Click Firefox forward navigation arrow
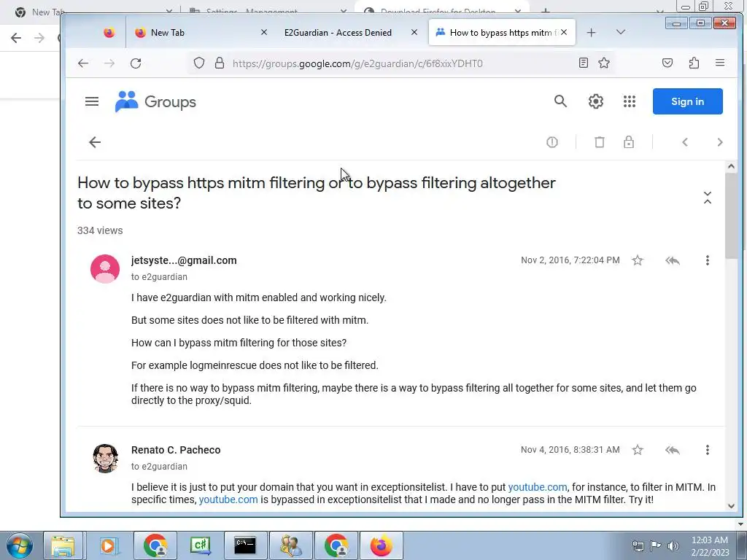Image resolution: width=747 pixels, height=560 pixels. (109, 63)
